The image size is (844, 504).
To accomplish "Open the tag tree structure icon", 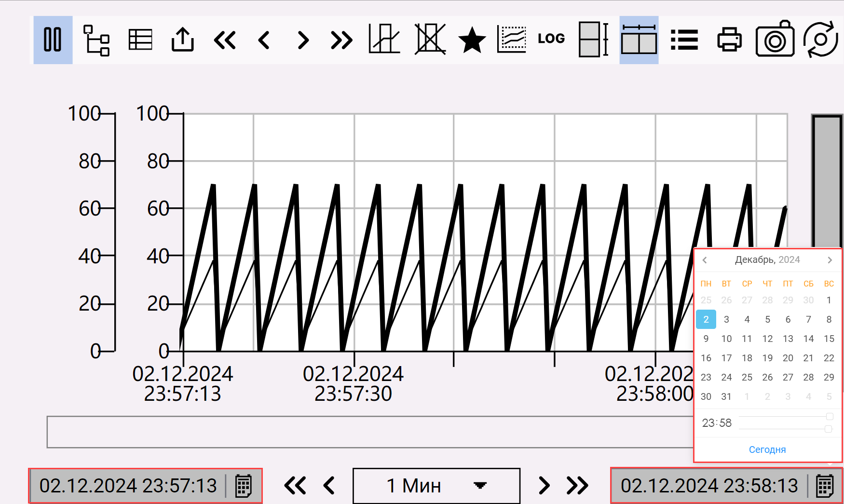I will [96, 40].
